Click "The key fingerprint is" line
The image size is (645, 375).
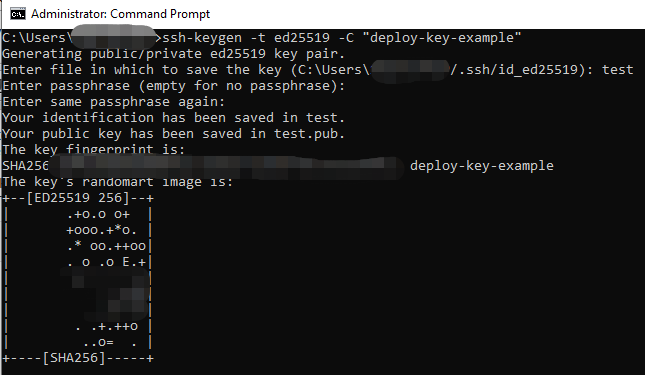pos(93,150)
